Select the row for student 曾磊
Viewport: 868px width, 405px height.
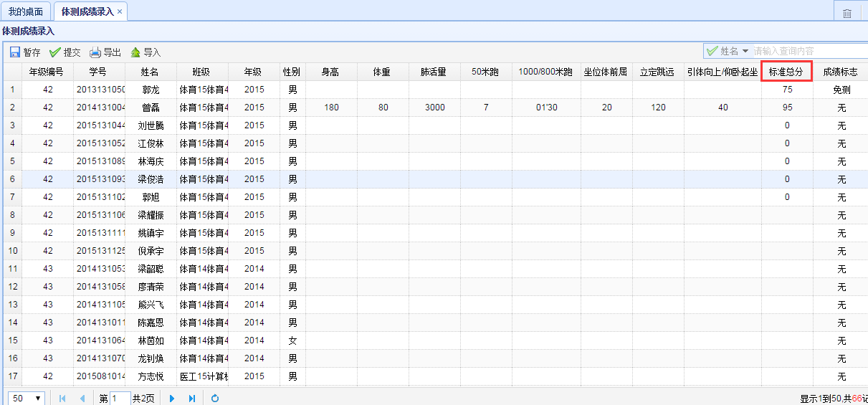[150, 108]
